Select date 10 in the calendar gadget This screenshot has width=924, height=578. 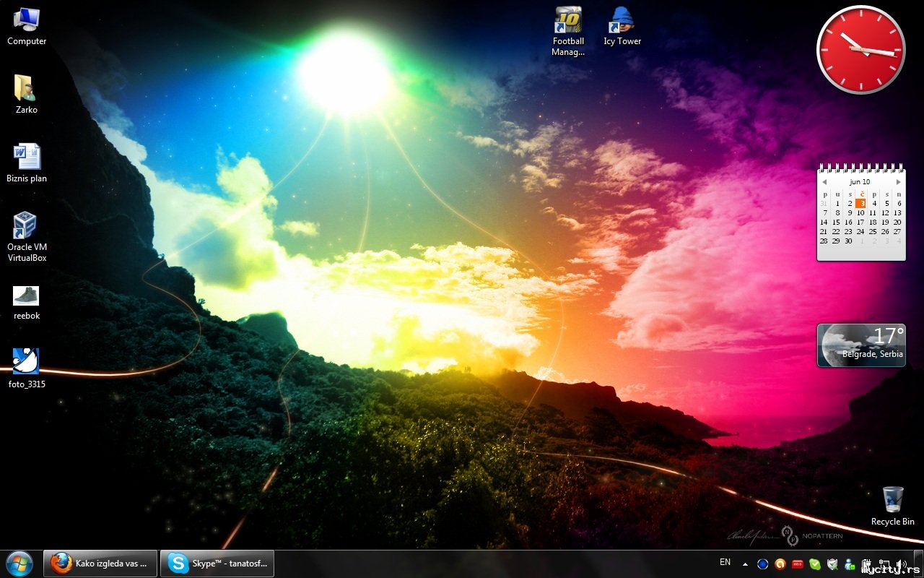tap(860, 212)
